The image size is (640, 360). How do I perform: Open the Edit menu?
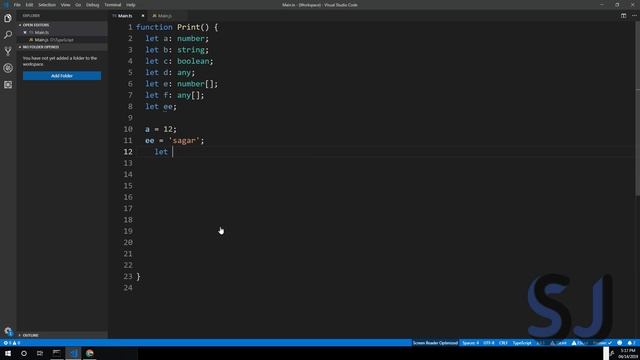coord(29,5)
